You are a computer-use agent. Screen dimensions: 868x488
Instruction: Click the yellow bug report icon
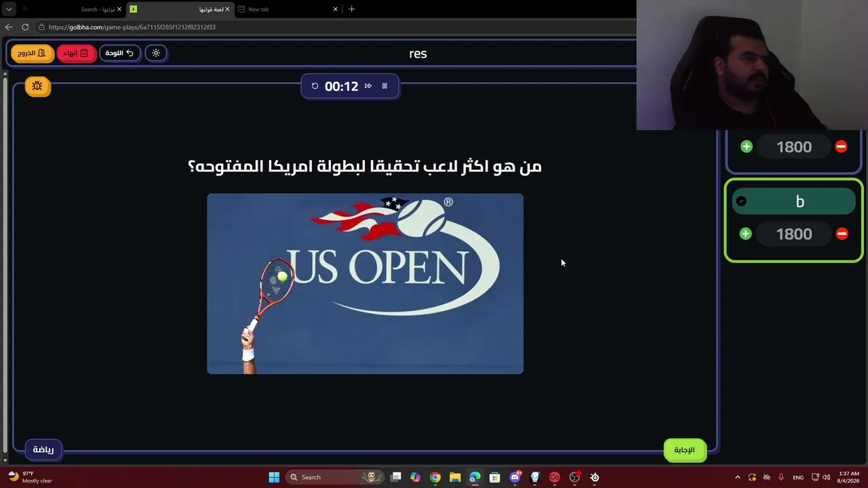(x=37, y=86)
